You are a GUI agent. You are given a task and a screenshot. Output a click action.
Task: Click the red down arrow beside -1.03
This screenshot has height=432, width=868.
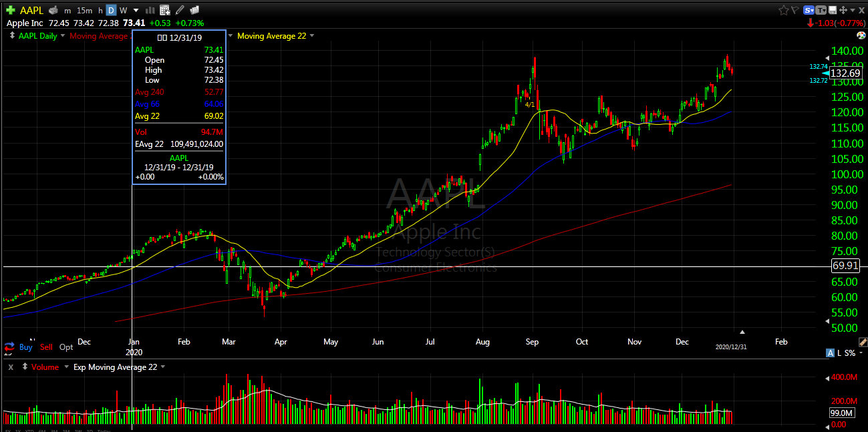tap(811, 23)
